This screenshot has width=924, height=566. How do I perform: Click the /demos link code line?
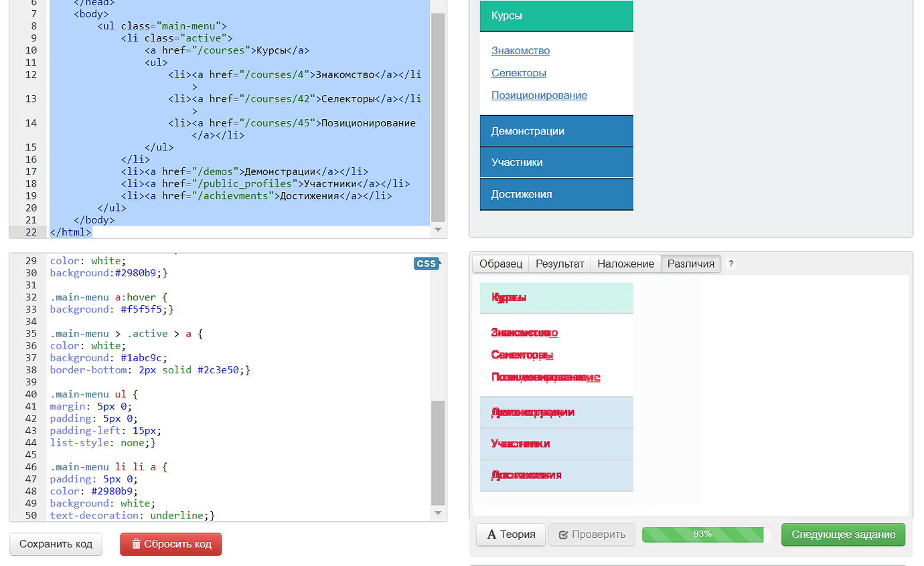[244, 171]
